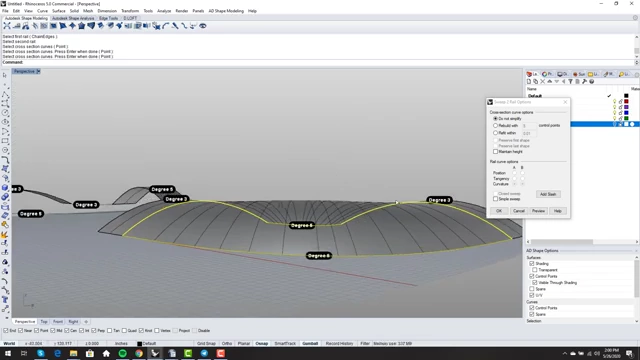The height and width of the screenshot is (360, 640).
Task: Toggle Shading checkbox in AD Shape Options
Action: [x=532, y=264]
